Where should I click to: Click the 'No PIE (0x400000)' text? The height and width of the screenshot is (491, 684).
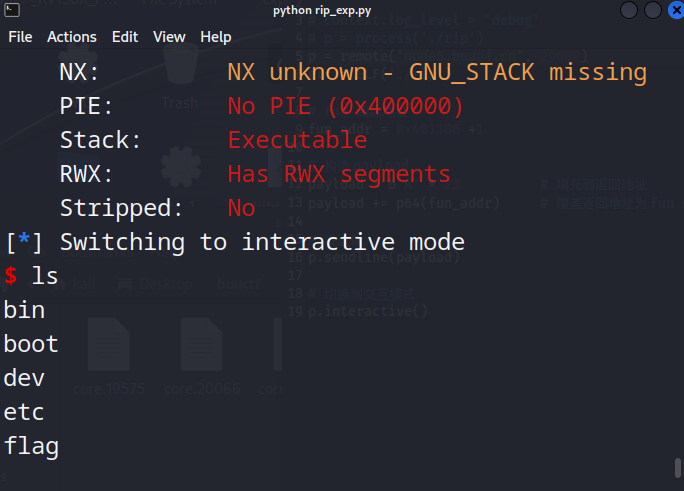pos(345,106)
